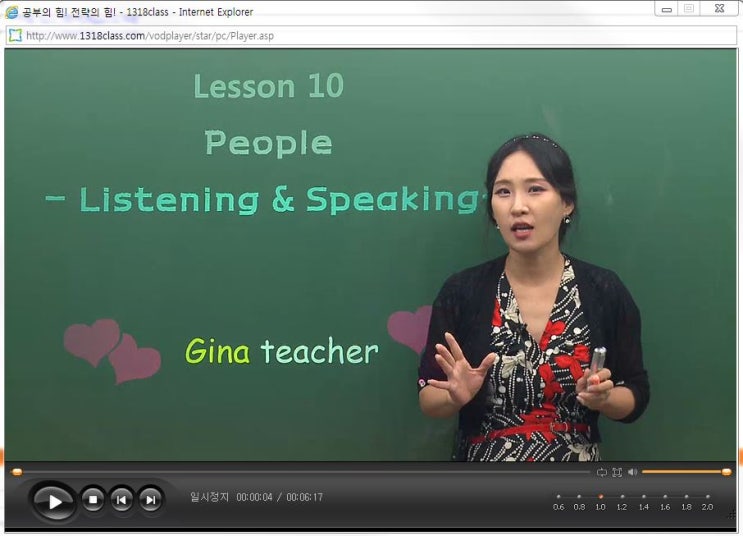Image resolution: width=743 pixels, height=536 pixels.
Task: Click the 일시정지 status label
Action: [209, 497]
